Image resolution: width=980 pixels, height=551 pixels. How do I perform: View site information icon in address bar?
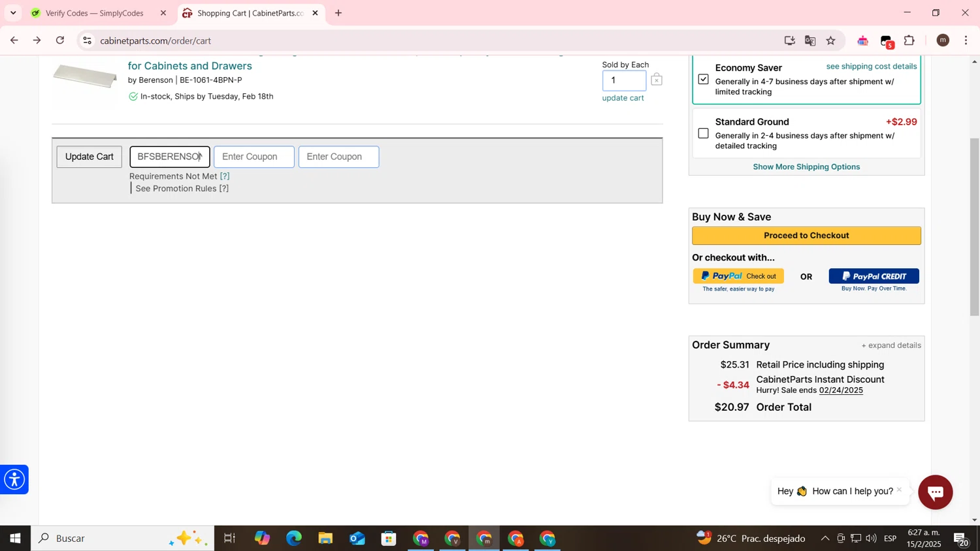click(x=87, y=40)
